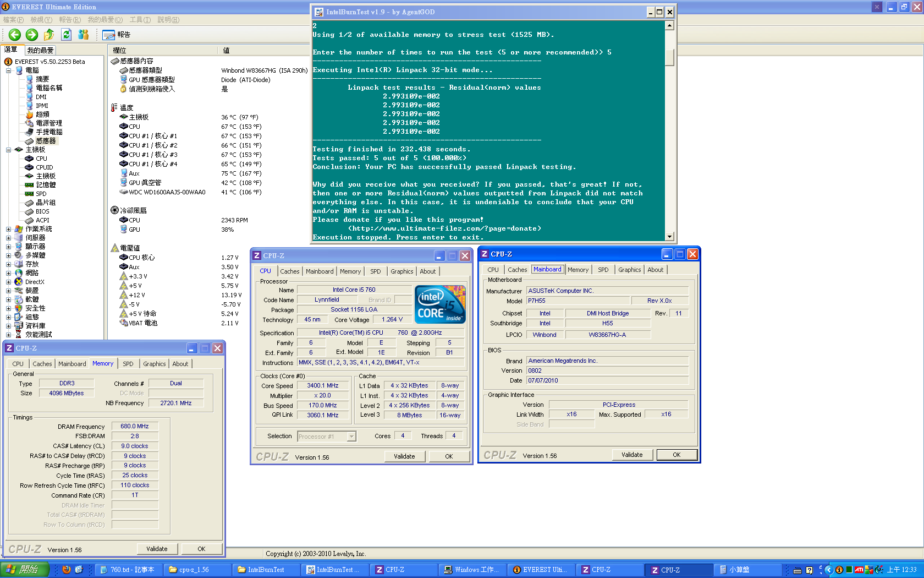Click OK in right CPU-Z mainboard window
This screenshot has height=578, width=924.
[x=676, y=455]
